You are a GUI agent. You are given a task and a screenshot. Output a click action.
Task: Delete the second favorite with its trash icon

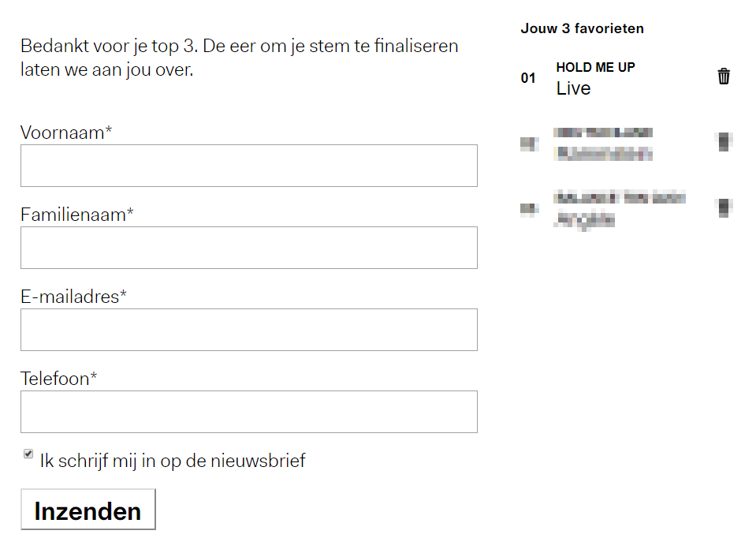(x=723, y=140)
